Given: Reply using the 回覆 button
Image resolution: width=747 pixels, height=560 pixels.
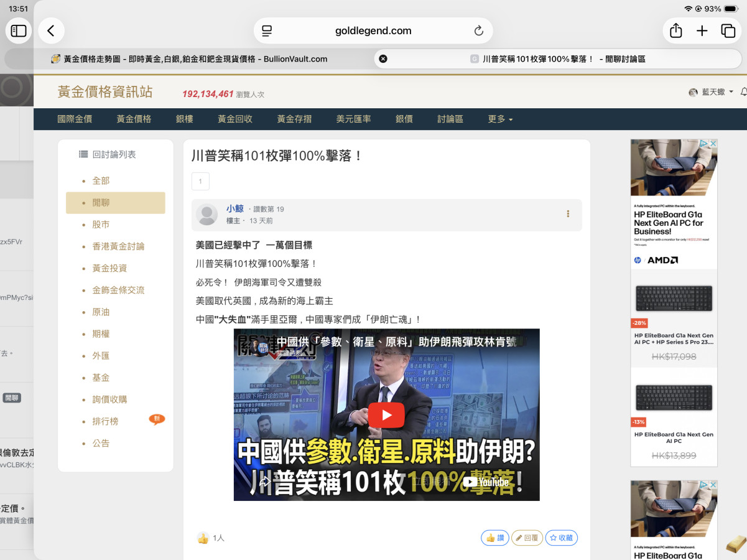Looking at the screenshot, I should point(527,538).
